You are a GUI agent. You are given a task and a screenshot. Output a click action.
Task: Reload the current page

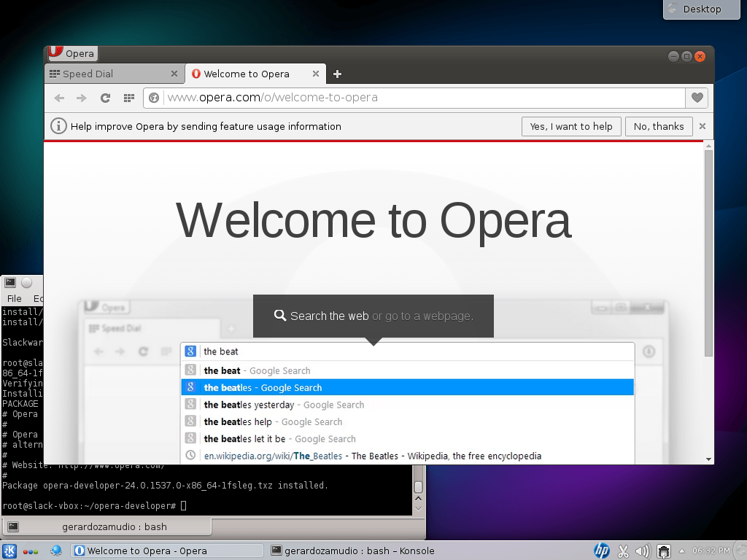click(x=104, y=97)
